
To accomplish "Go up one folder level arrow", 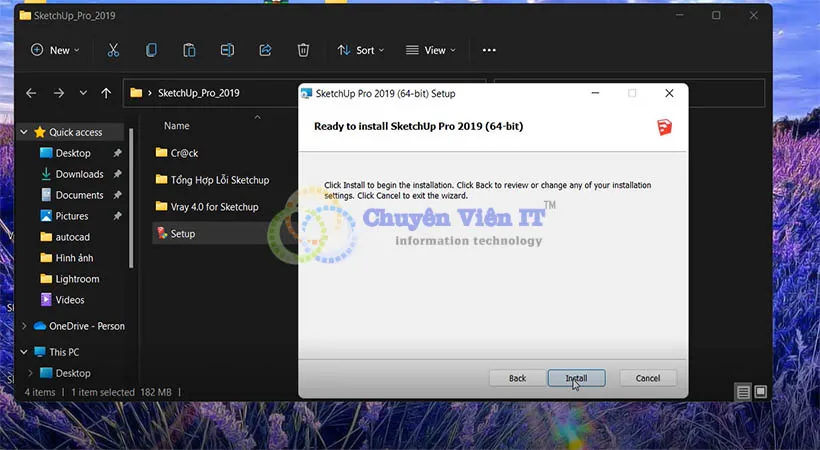I will (x=107, y=93).
